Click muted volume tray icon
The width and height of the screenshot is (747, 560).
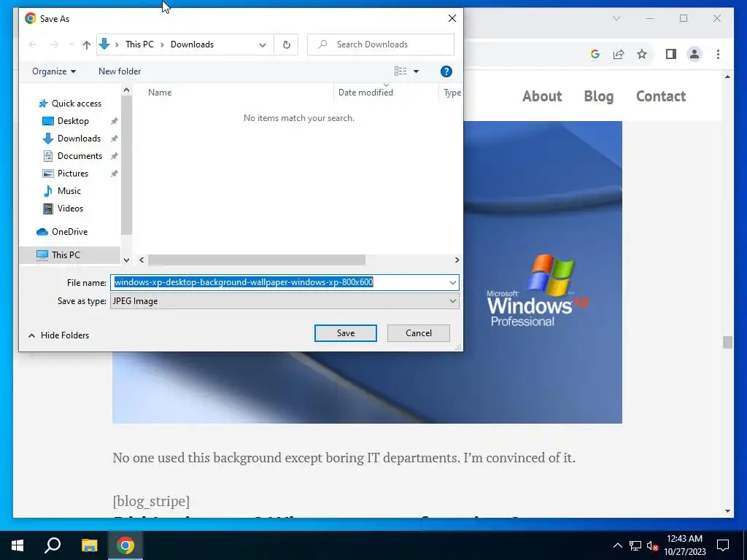click(652, 545)
